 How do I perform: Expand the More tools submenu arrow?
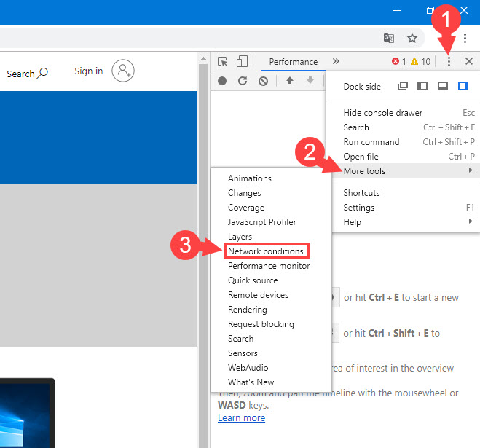471,170
